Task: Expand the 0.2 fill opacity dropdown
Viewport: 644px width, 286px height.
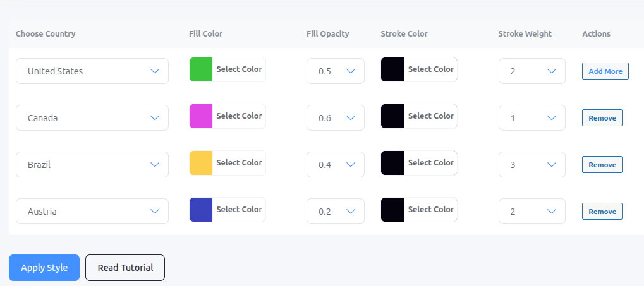Action: [336, 212]
